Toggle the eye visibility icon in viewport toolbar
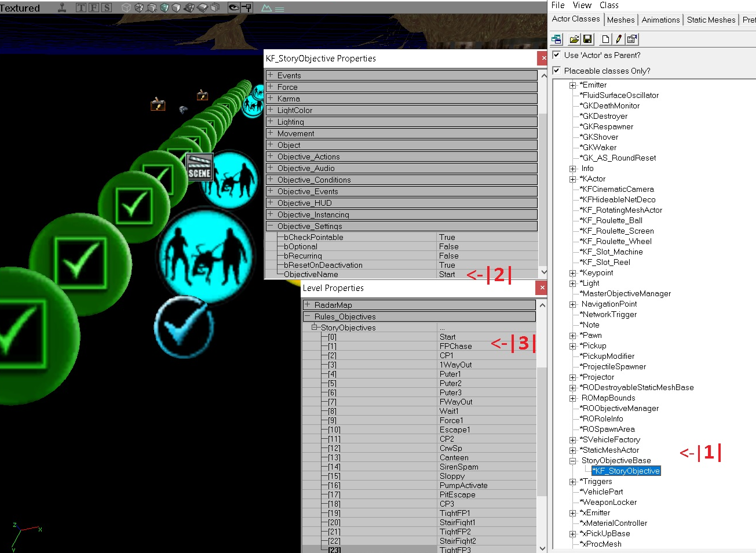 233,8
